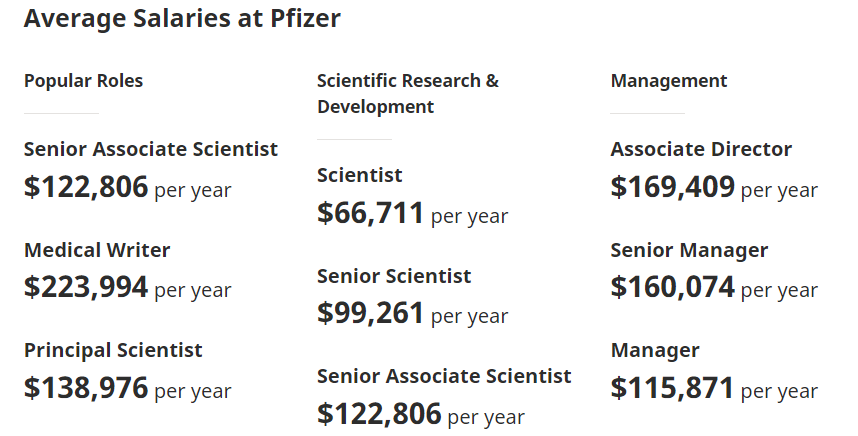Click the $169,409 Associate Director salary
The width and height of the screenshot is (858, 436).
[673, 187]
